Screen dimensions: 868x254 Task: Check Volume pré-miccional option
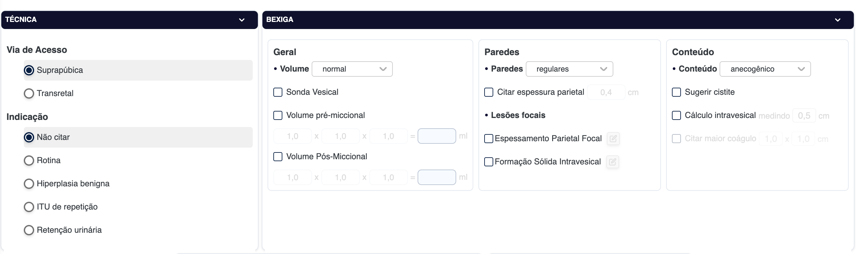click(x=278, y=116)
